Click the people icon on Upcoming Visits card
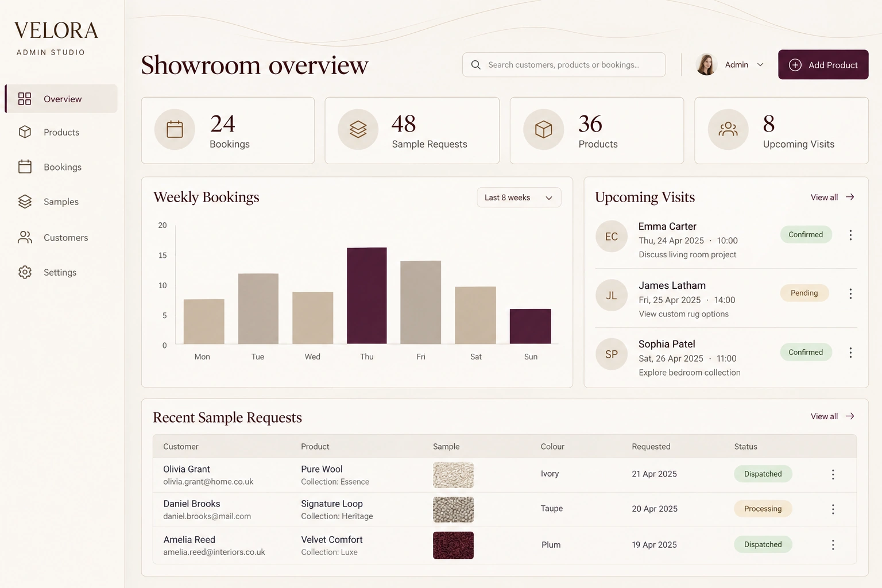 (728, 129)
